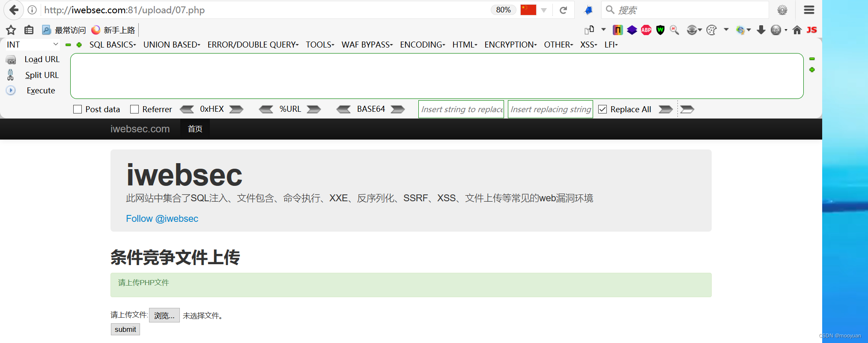The width and height of the screenshot is (868, 343).
Task: Go to the home page icon
Action: (x=797, y=30)
